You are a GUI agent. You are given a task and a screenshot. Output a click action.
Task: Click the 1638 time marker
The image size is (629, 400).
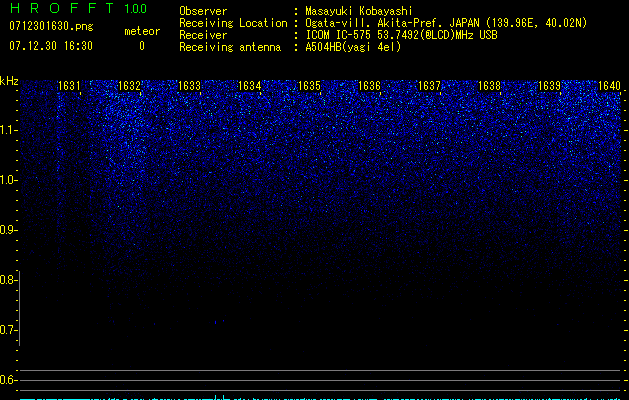tap(489, 86)
